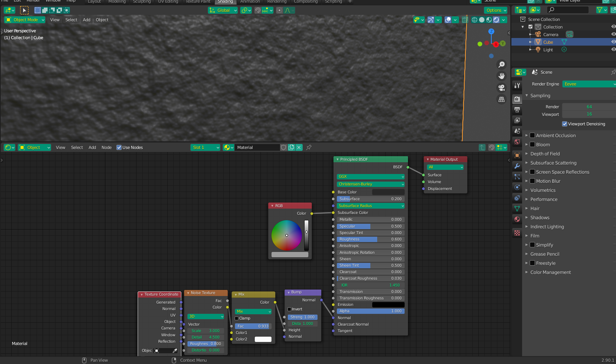
Task: Toggle X-ray display in the viewport header
Action: coord(465,20)
